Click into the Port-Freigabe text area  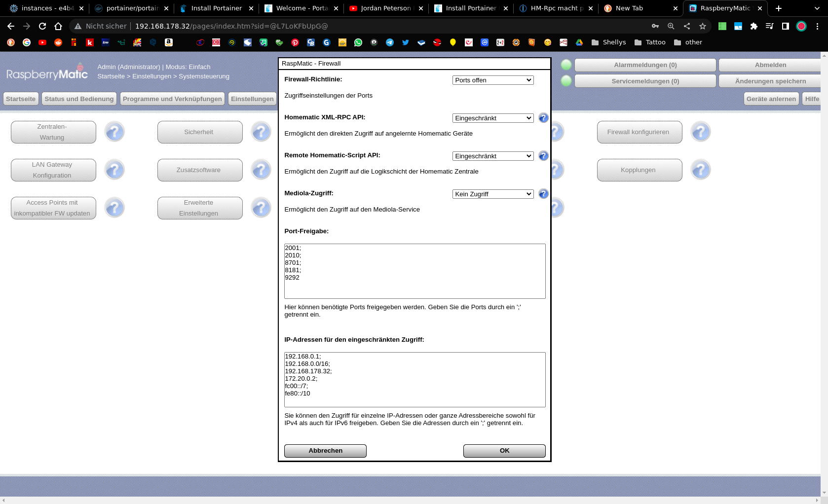coord(415,271)
